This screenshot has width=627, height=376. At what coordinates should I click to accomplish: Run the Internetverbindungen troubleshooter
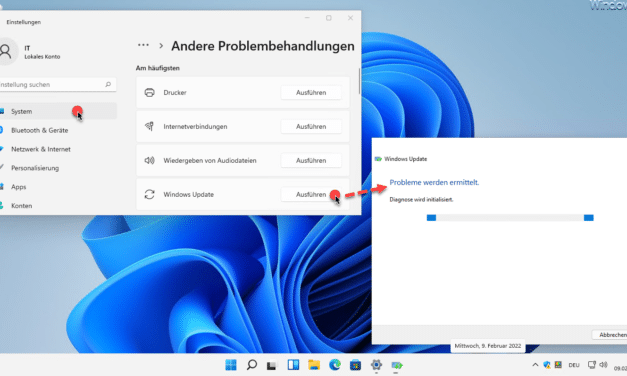click(x=311, y=126)
